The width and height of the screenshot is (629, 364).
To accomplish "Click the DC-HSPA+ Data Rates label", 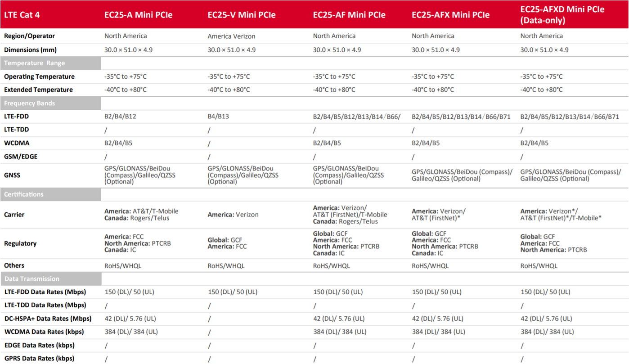I will [x=48, y=319].
